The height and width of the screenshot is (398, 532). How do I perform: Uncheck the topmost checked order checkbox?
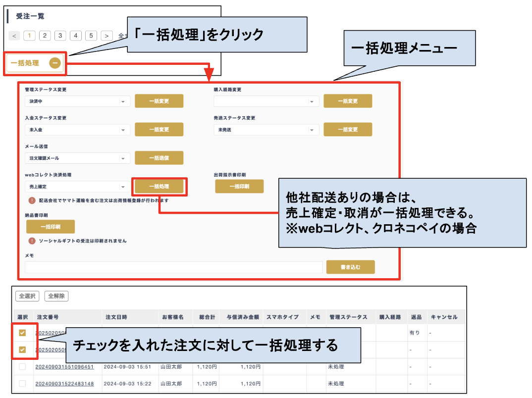[x=22, y=333]
